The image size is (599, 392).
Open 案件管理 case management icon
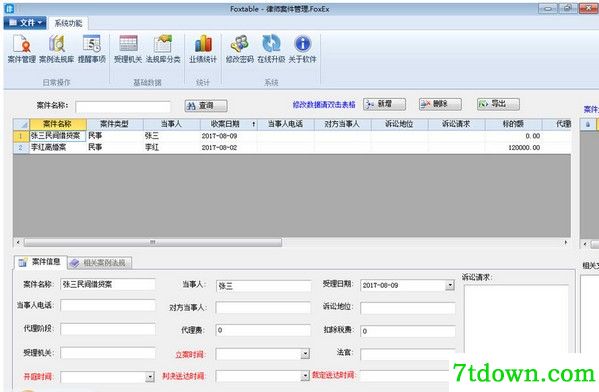tap(22, 49)
